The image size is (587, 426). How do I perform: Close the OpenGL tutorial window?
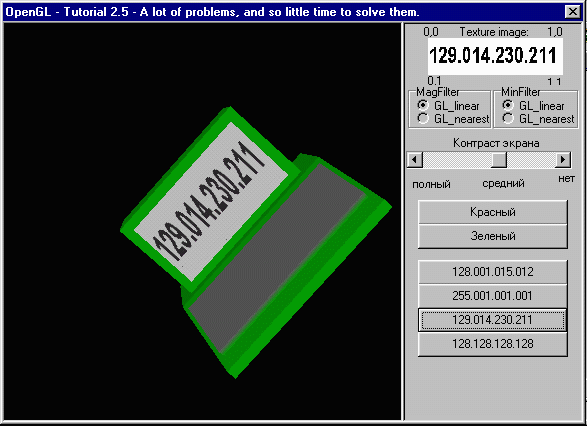point(573,12)
